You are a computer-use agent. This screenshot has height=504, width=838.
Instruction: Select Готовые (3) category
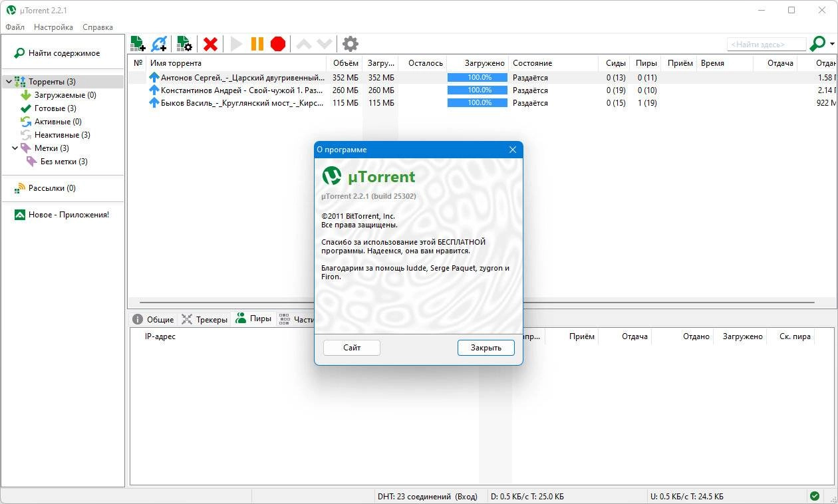click(55, 108)
